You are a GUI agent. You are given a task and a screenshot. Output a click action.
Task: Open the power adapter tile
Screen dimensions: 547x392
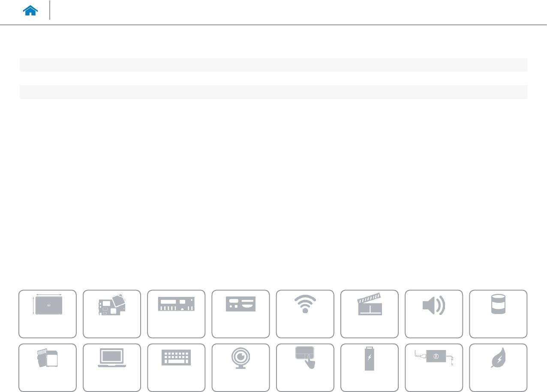(434, 368)
